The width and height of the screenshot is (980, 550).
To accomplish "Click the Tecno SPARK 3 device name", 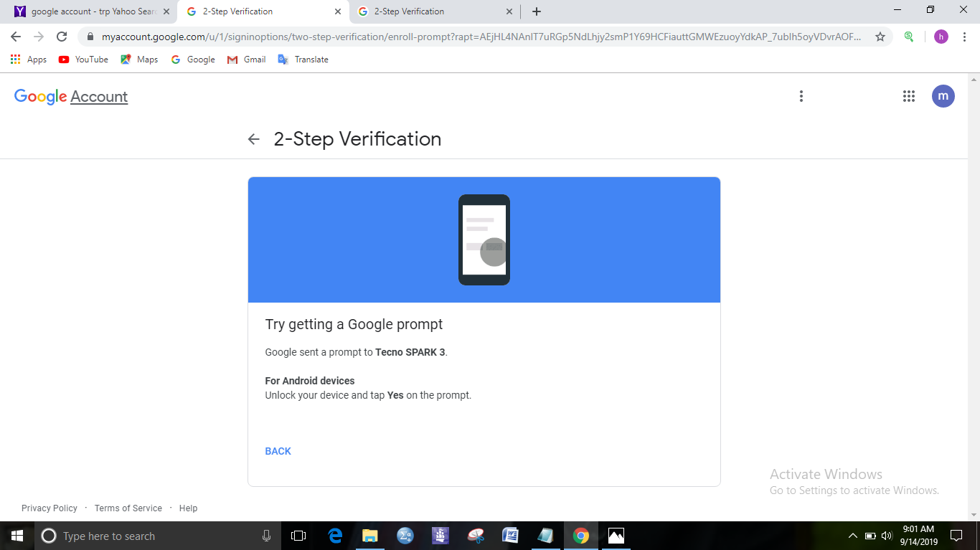I will [410, 352].
